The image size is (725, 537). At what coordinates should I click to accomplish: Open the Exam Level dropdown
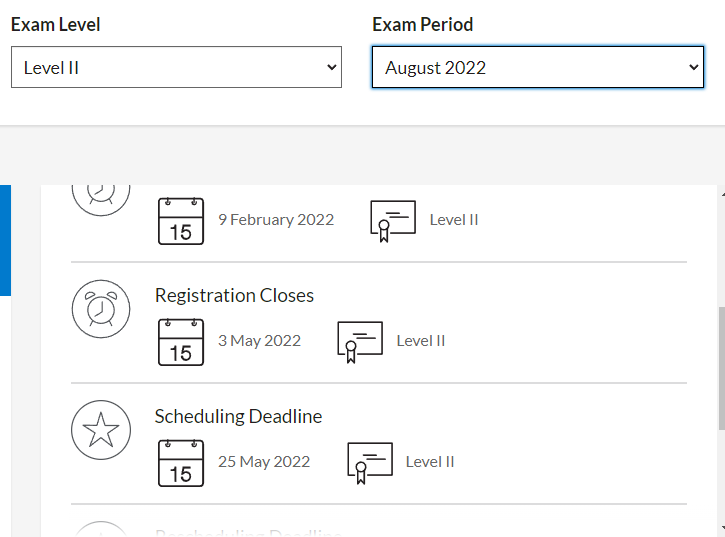(x=176, y=67)
